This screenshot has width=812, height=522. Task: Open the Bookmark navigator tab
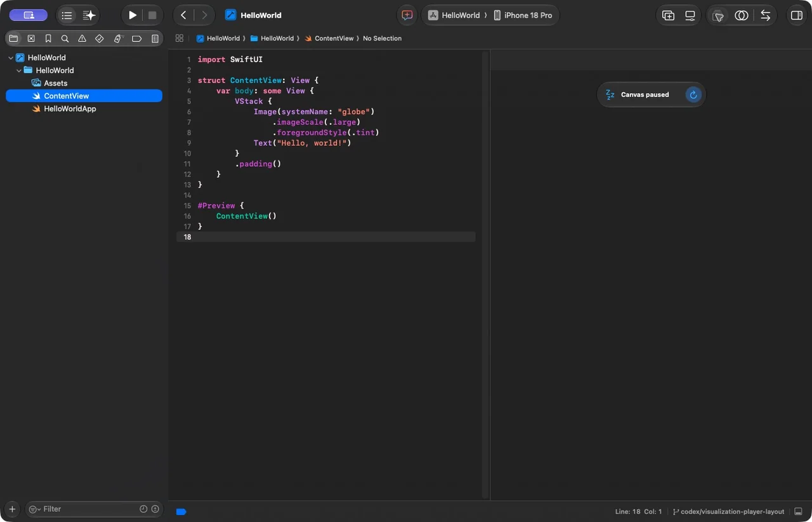(x=48, y=39)
